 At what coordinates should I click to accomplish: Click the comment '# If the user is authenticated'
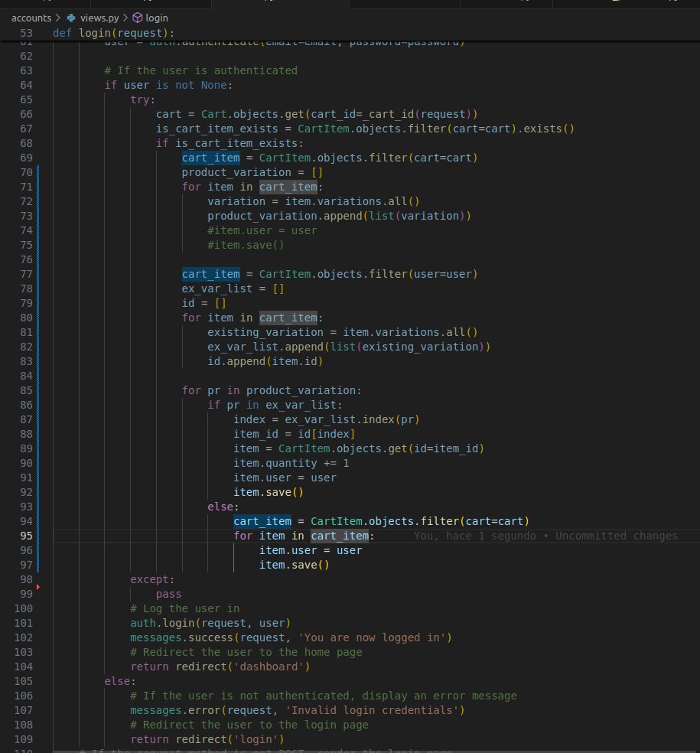(200, 70)
